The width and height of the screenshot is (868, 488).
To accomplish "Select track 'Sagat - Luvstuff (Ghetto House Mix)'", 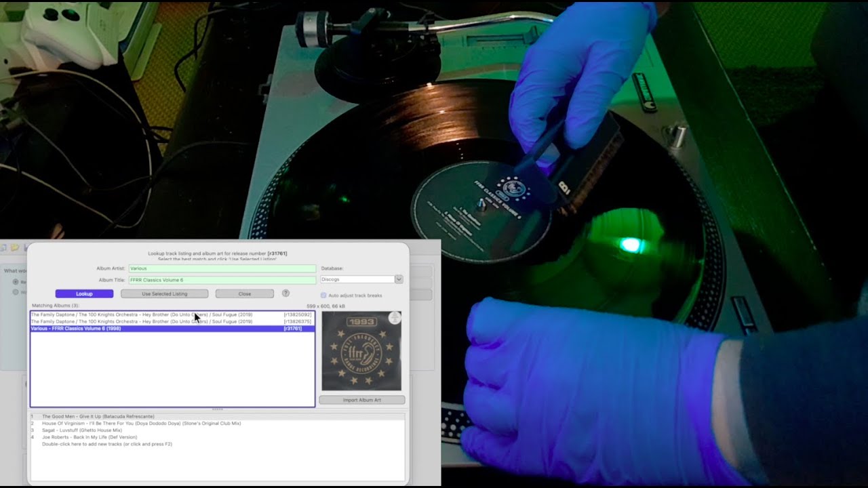I will [x=217, y=430].
